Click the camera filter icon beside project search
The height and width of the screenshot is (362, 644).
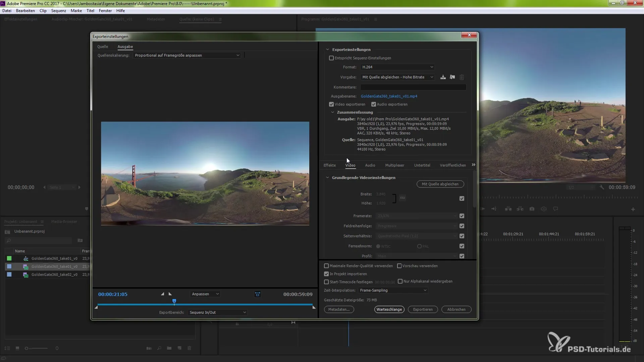80,240
